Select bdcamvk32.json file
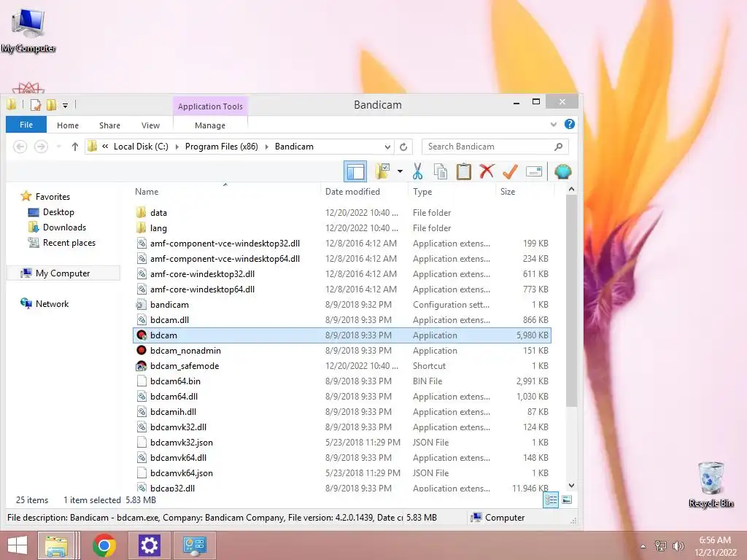747x560 pixels. click(182, 443)
